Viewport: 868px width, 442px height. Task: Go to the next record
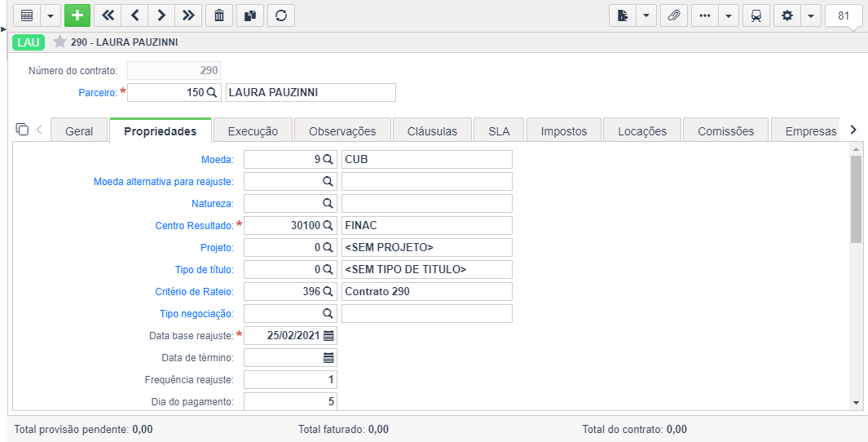coord(161,15)
